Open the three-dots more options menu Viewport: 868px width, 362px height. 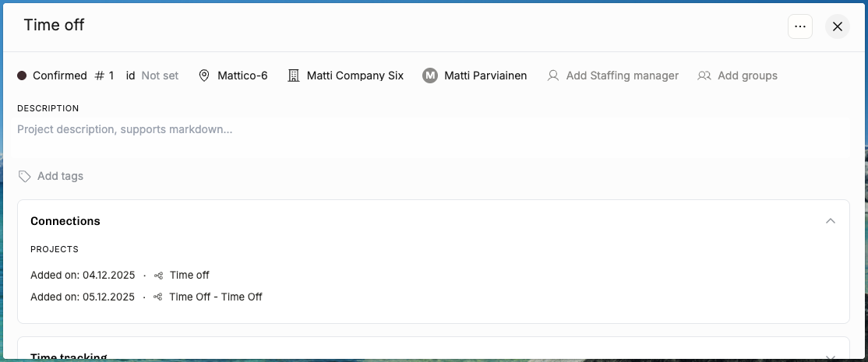[800, 26]
